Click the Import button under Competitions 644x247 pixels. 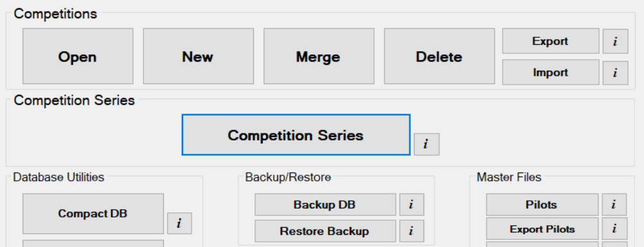tap(551, 72)
